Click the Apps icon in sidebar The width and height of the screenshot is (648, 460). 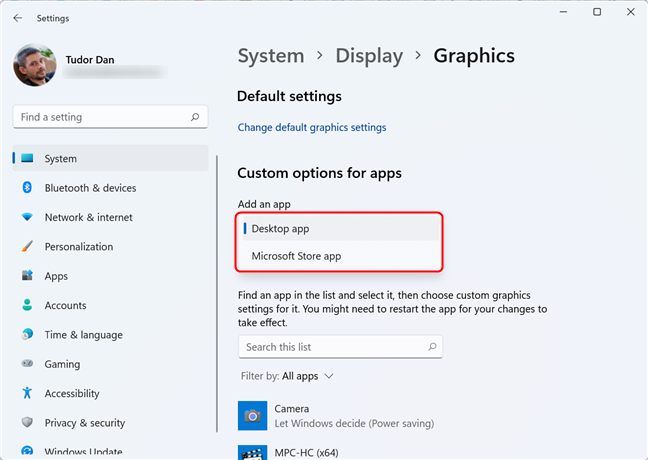coord(27,275)
